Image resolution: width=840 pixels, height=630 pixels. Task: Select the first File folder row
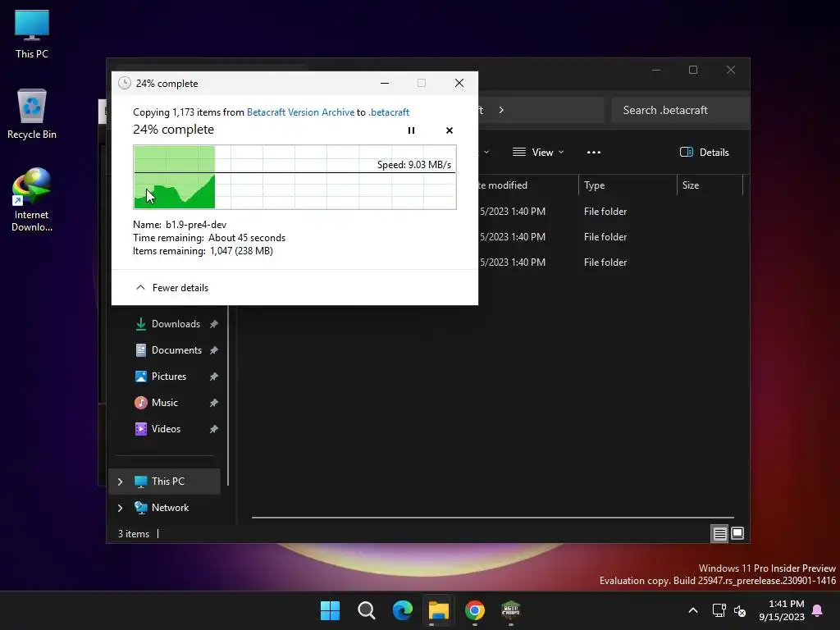point(605,212)
